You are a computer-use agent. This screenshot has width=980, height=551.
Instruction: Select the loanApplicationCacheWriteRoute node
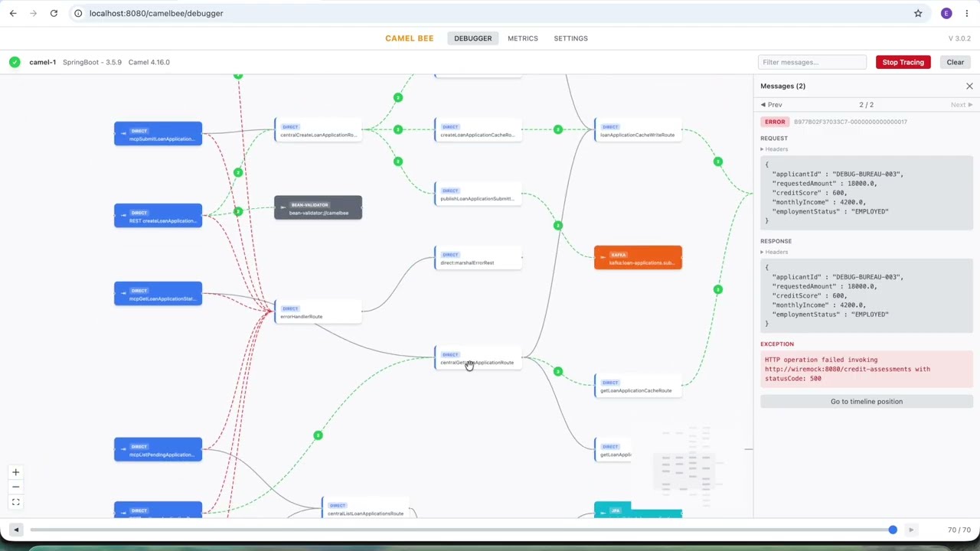coord(639,130)
